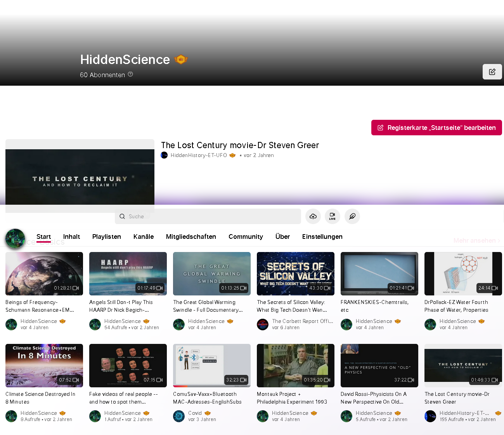Click title "The Secrets of Silicon Valley"
Screen dimensions: 504x435
[292, 306]
